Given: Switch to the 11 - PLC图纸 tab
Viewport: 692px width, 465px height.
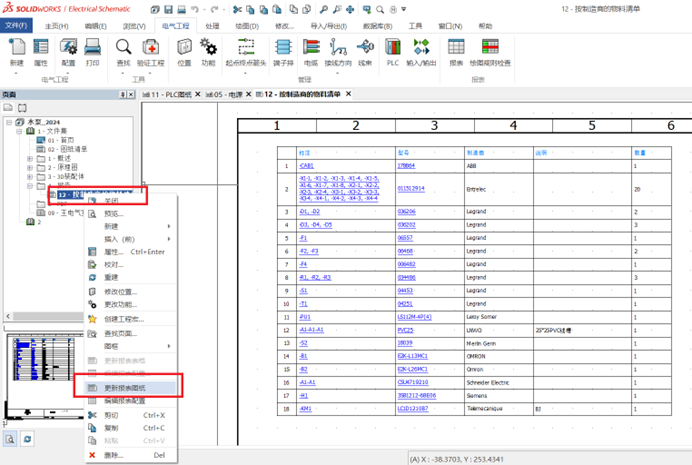Looking at the screenshot, I should coord(170,94).
